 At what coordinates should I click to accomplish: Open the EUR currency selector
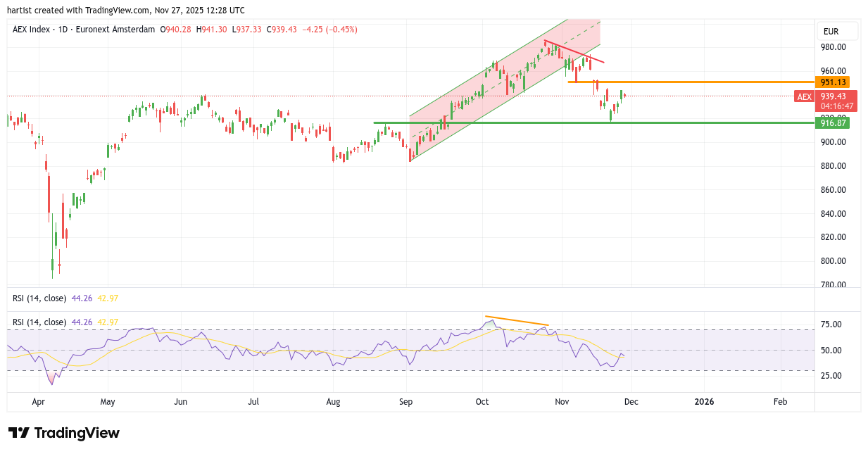[837, 31]
